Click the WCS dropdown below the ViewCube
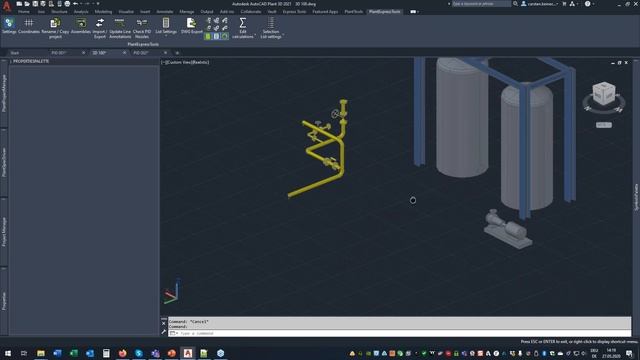 604,125
